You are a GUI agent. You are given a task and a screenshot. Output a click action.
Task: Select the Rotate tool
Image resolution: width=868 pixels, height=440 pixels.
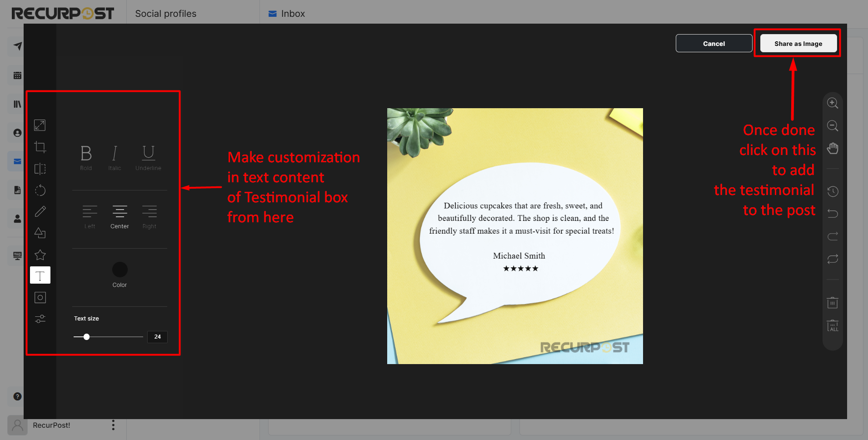coord(40,190)
